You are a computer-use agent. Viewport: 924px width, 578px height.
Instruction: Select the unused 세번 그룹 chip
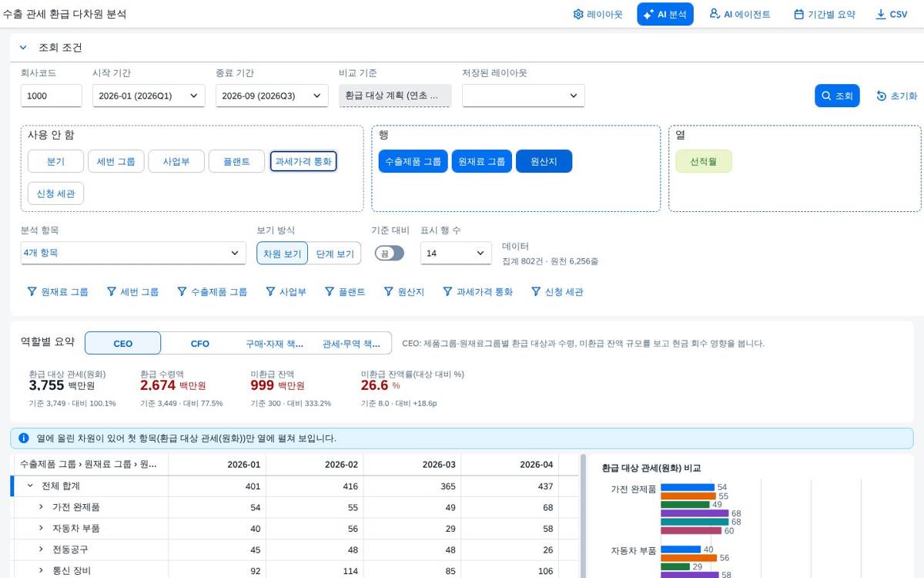[x=116, y=161]
